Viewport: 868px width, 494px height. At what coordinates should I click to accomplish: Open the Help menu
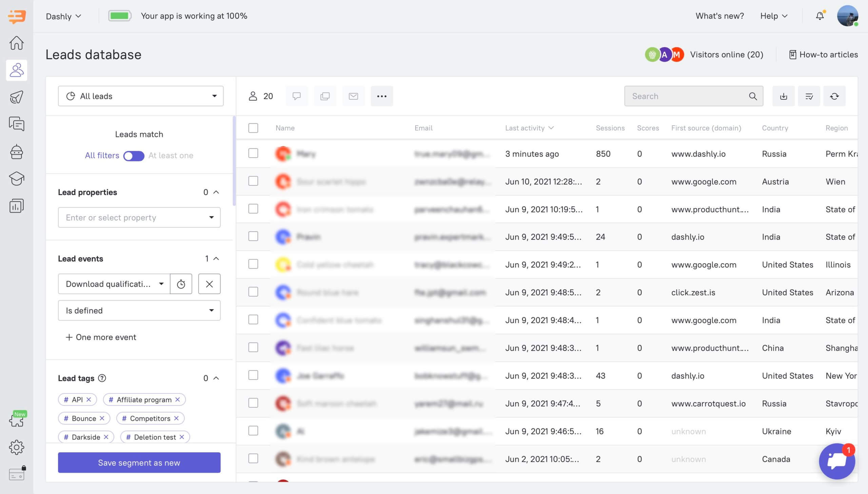[x=773, y=16]
